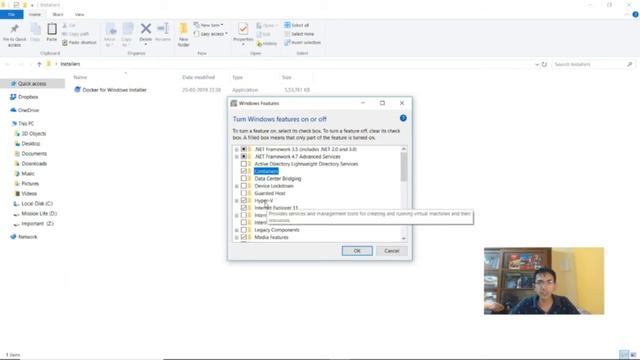The height and width of the screenshot is (360, 640).
Task: Open Network in navigation pane
Action: coord(24,237)
